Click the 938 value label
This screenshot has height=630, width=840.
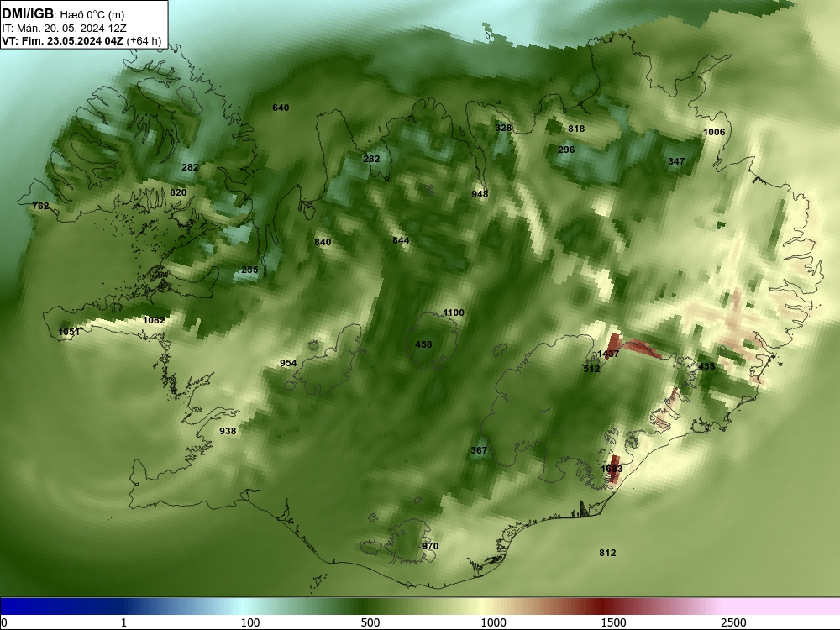point(228,431)
